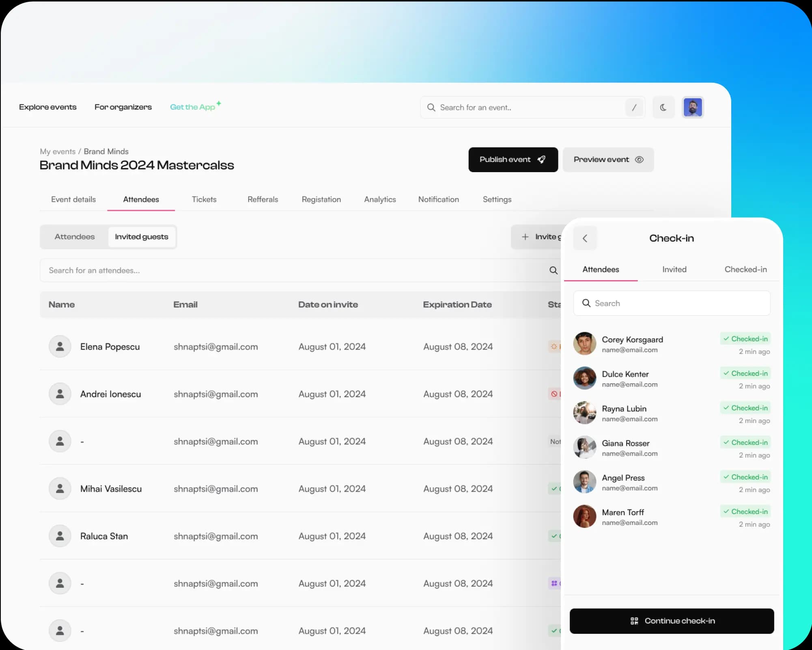Open the Refferals tab

(263, 199)
